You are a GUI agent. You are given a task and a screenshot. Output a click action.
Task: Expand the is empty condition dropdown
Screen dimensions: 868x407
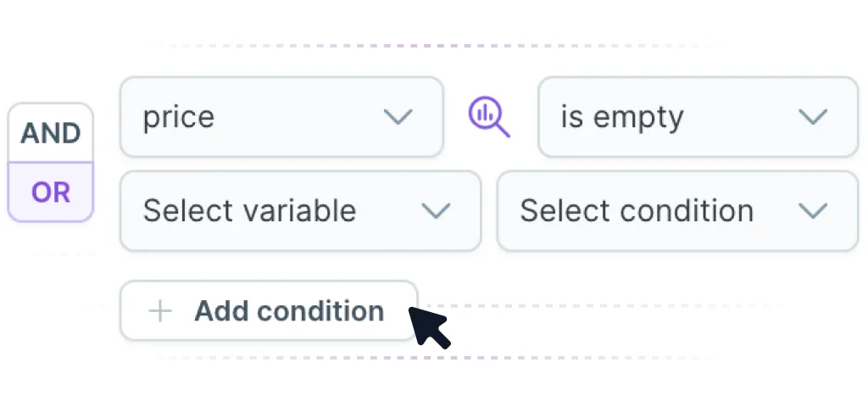point(698,117)
